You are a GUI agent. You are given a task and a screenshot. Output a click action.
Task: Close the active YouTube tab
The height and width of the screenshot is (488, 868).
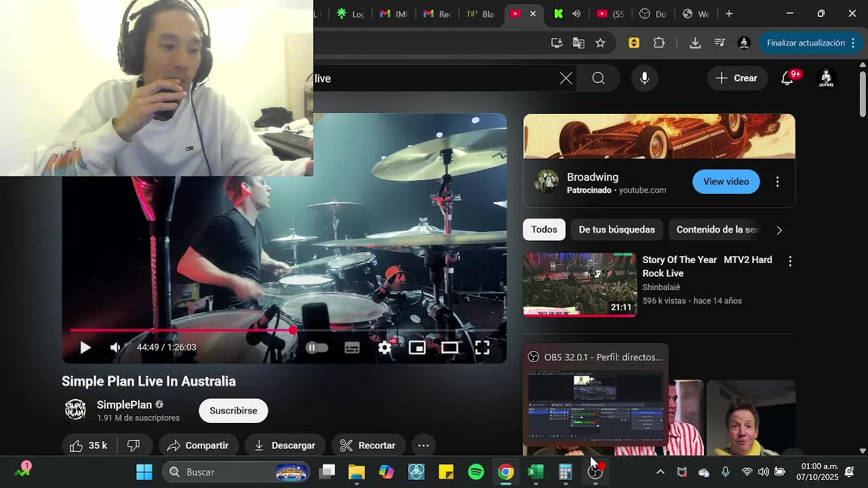533,14
